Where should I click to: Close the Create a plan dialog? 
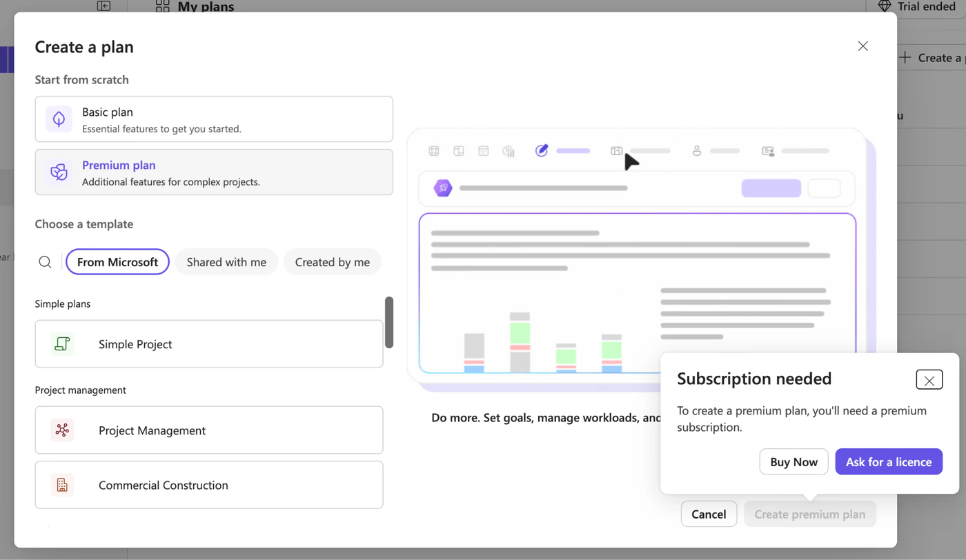coord(862,46)
